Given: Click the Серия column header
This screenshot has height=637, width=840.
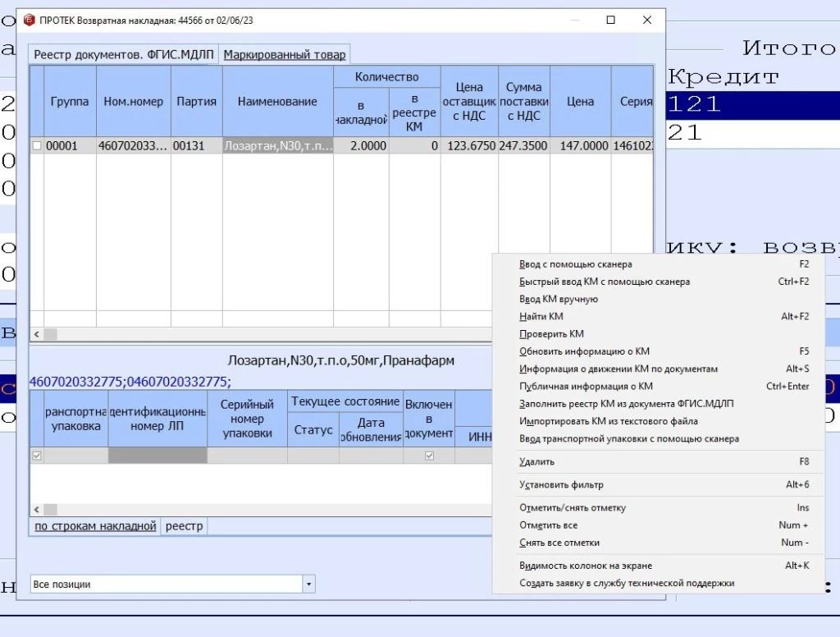Looking at the screenshot, I should click(632, 101).
